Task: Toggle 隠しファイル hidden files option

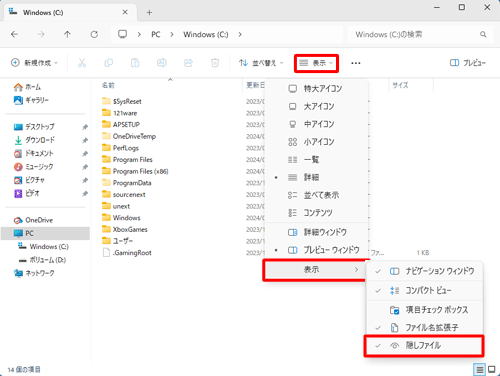Action: pos(424,346)
